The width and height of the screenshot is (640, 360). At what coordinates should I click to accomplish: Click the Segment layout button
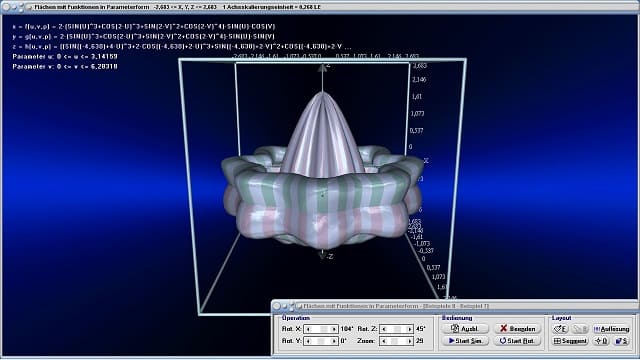tap(570, 341)
